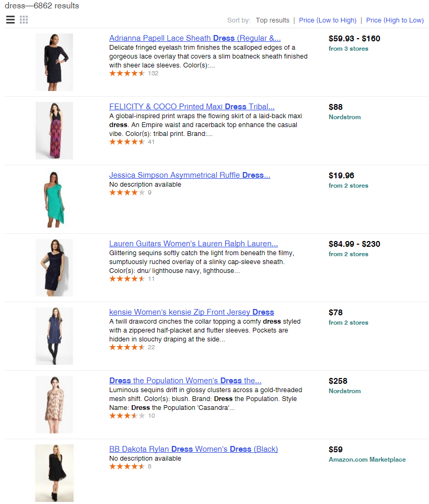Viewport: 429px width, 504px height.
Task: Open Amazon.com Marketplace seller link
Action: point(367,460)
